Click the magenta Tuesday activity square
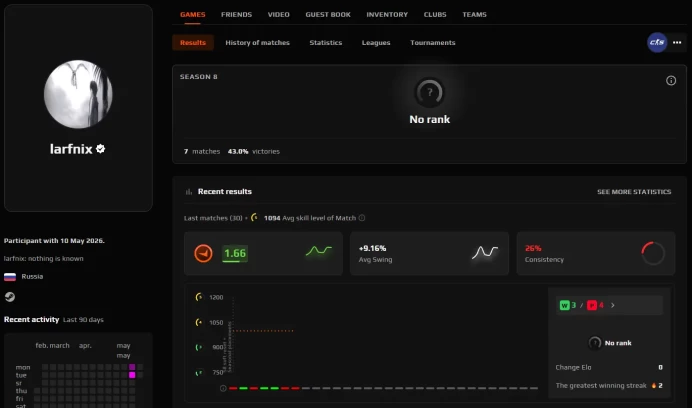The height and width of the screenshot is (408, 692). pyautogui.click(x=132, y=375)
